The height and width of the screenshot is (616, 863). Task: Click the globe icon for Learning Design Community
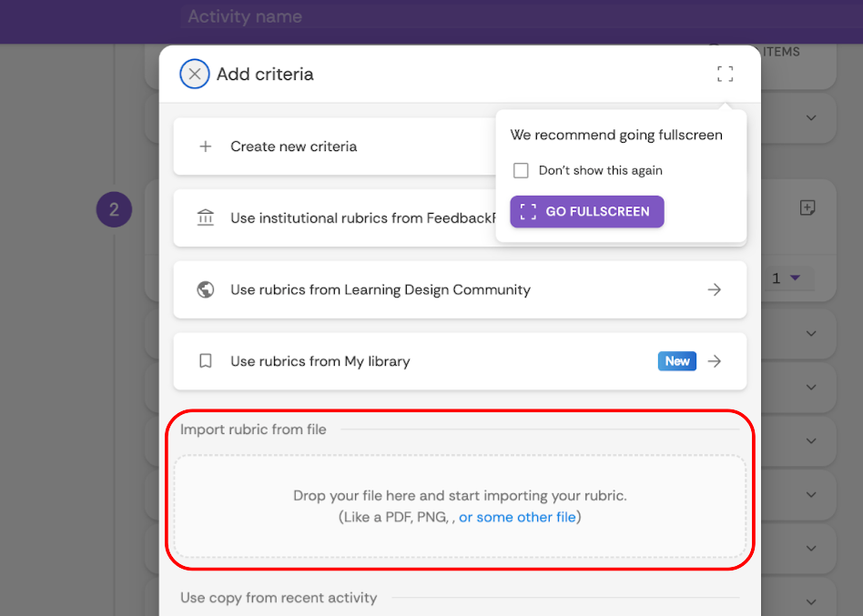click(x=206, y=290)
